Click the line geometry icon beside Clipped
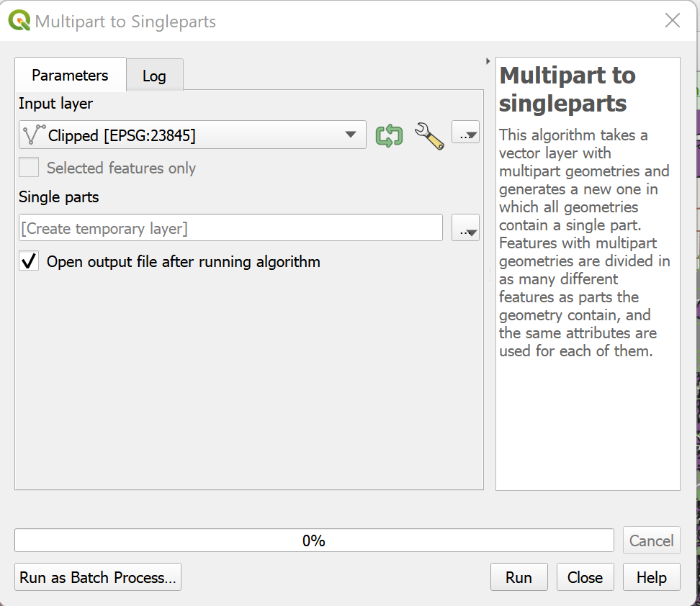Screen dimensions: 700x606 tap(34, 135)
